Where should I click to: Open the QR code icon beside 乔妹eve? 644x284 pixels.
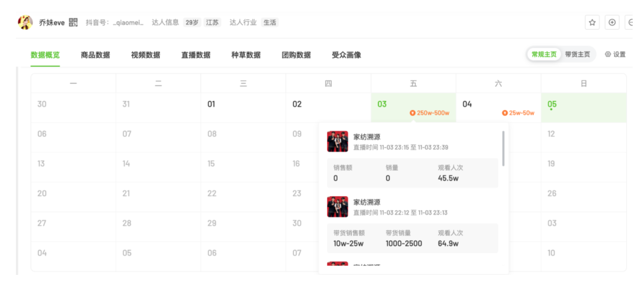[x=73, y=22]
